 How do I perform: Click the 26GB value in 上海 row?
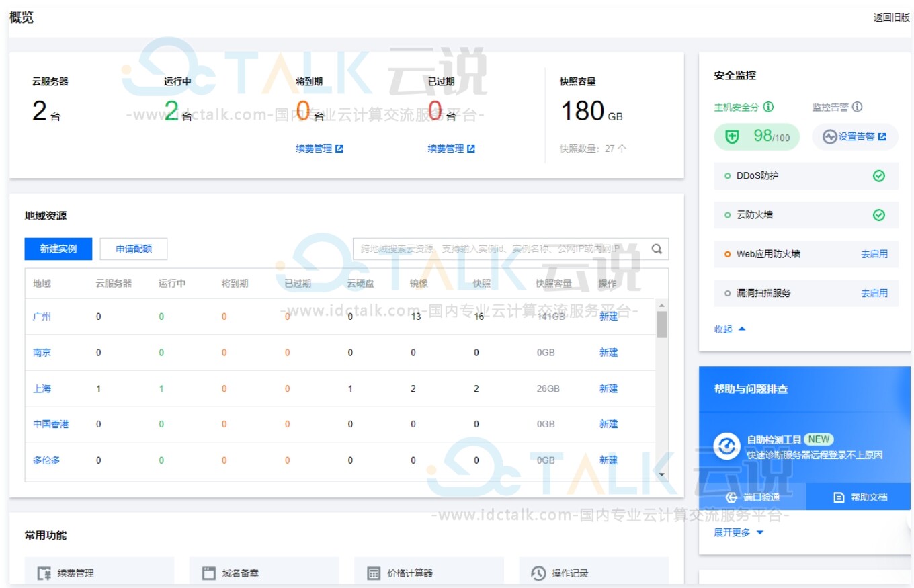coord(548,388)
